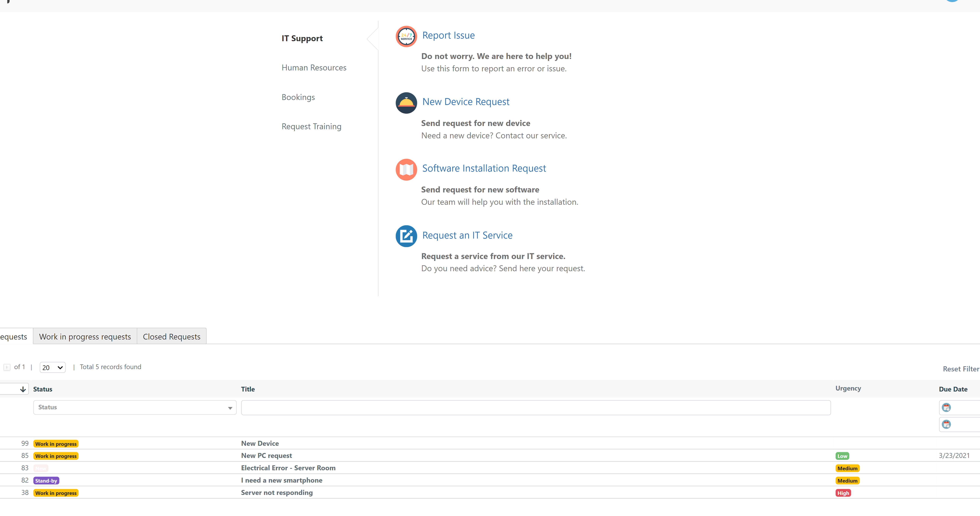This screenshot has height=516, width=980.
Task: Open the Software Installation Request link
Action: click(484, 169)
